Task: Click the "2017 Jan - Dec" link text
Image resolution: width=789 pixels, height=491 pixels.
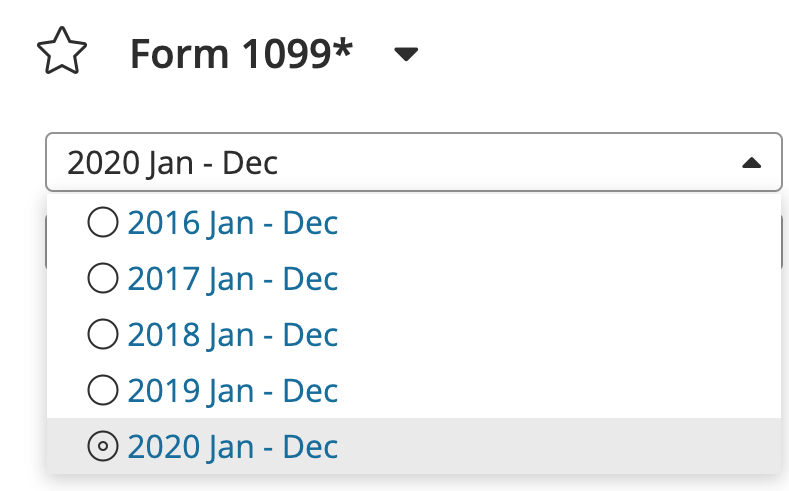Action: click(233, 278)
